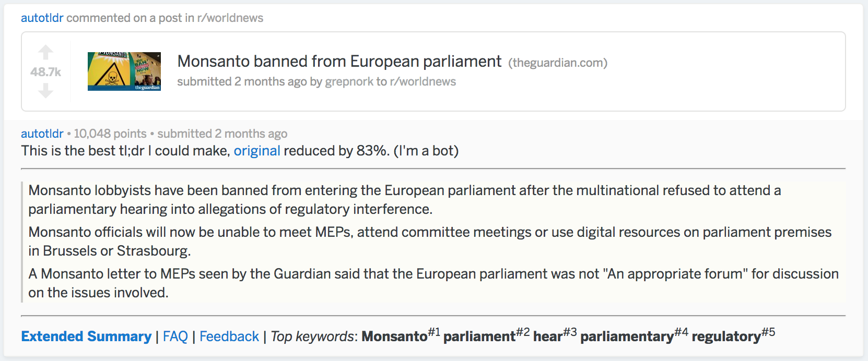Open autotldr profile in header line
This screenshot has height=361, width=868.
tap(42, 18)
